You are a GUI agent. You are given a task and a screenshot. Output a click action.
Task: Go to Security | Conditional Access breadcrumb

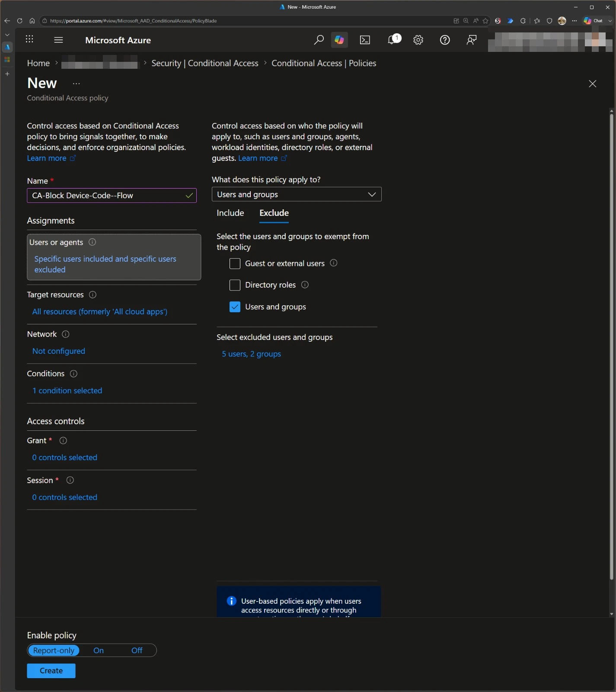[205, 63]
